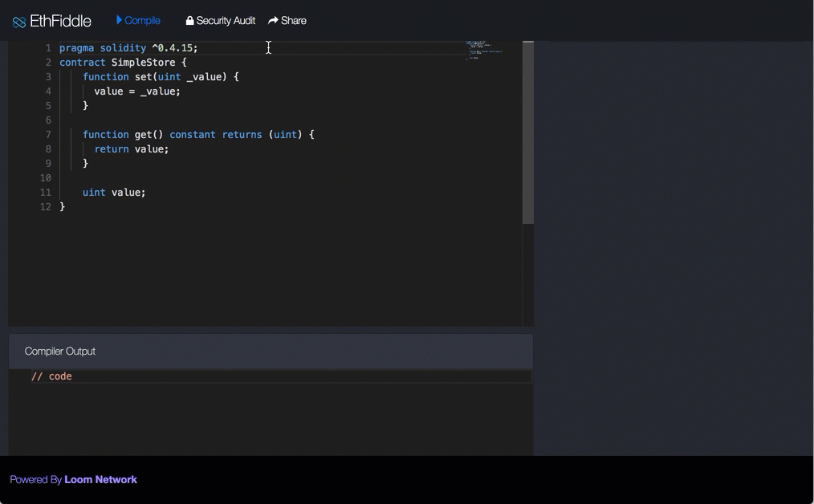Open the Loom Network link
Image resolution: width=814 pixels, height=504 pixels.
[100, 480]
